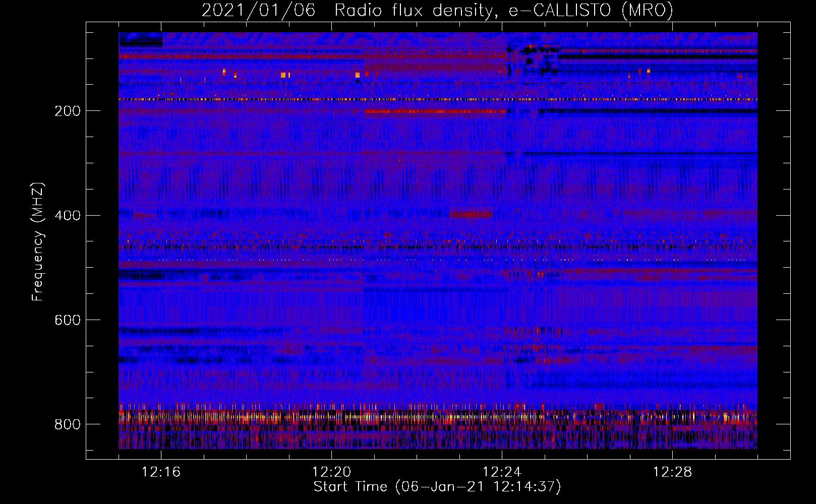Click the 12:20 time tick label
816x504 pixels.
pyautogui.click(x=331, y=472)
